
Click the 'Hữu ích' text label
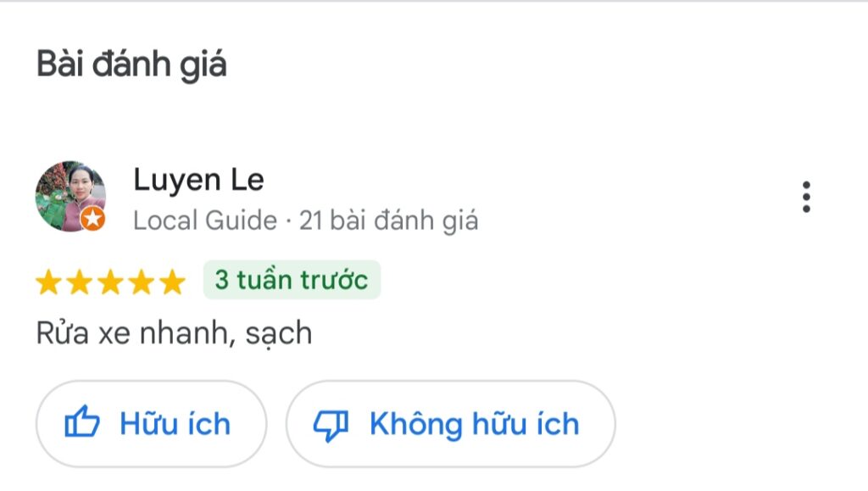(175, 424)
